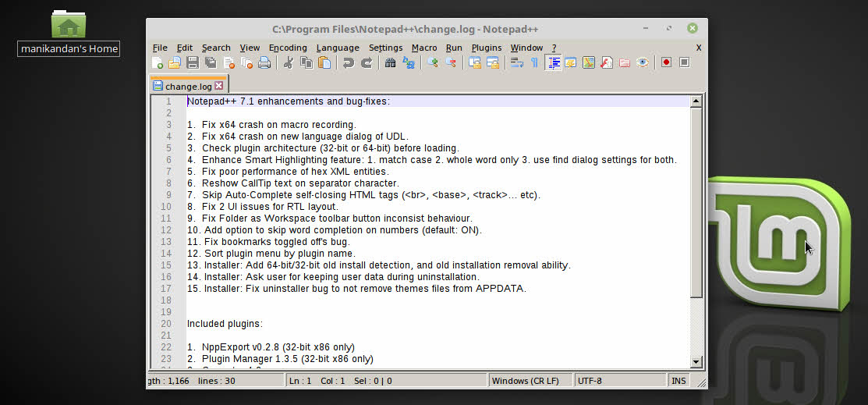The height and width of the screenshot is (405, 868).
Task: Open the Document Map toolbar icon
Action: tap(589, 62)
